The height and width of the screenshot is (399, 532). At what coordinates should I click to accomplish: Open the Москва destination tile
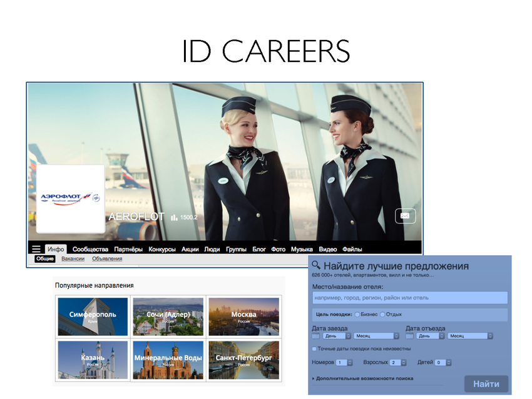click(243, 316)
